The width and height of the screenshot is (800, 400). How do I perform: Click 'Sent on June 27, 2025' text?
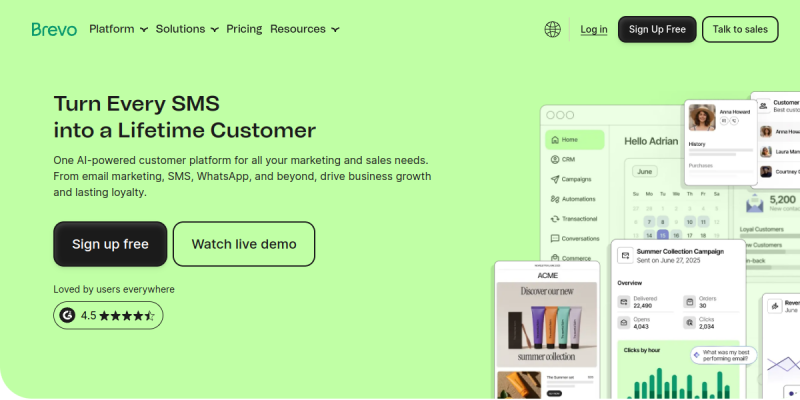[668, 260]
